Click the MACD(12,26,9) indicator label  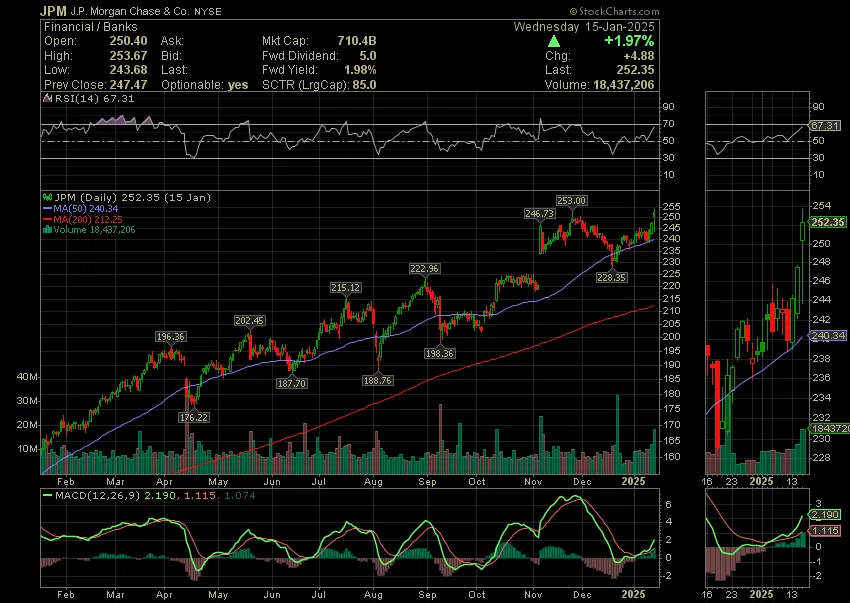tap(98, 496)
